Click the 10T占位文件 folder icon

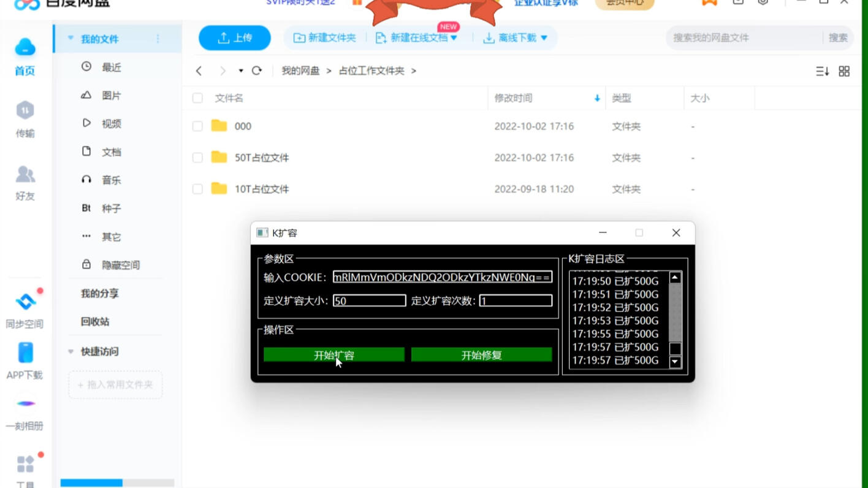[x=219, y=188]
